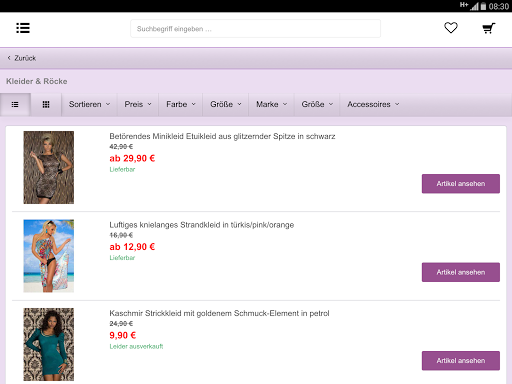The height and width of the screenshot is (384, 512).
Task: Open the Kaschmir Strickkleid title link
Action: [x=219, y=313]
